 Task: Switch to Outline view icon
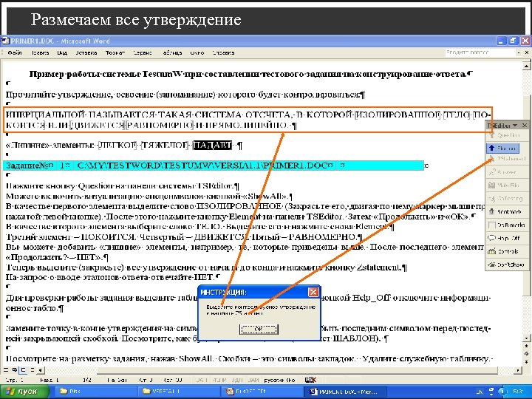[33, 370]
